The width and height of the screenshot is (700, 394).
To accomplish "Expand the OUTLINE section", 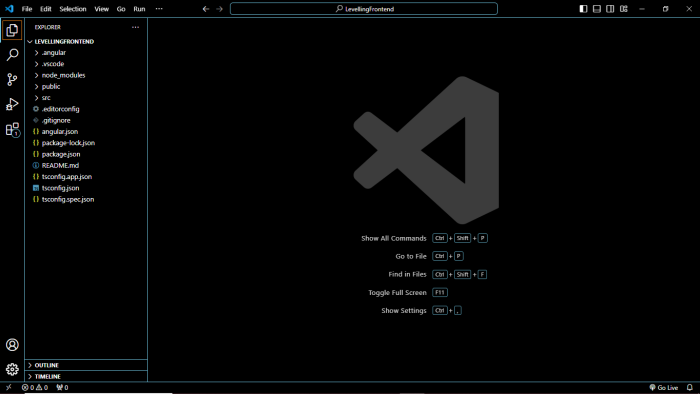I will click(x=86, y=365).
